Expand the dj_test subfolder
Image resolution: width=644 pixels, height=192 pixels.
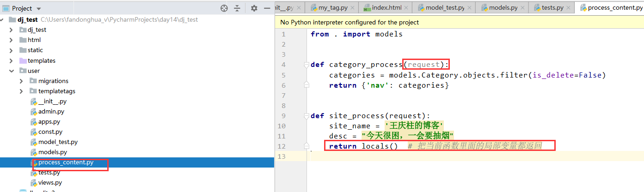click(x=11, y=30)
